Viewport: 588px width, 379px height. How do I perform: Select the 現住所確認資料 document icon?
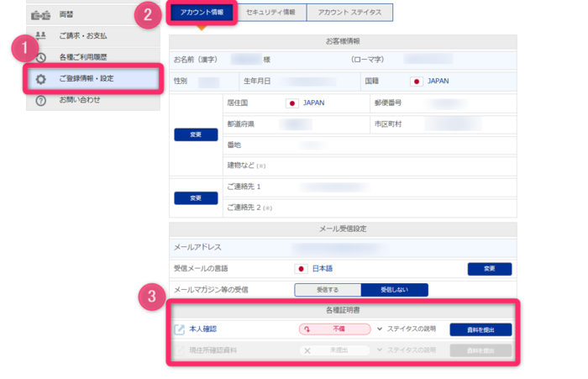[179, 350]
